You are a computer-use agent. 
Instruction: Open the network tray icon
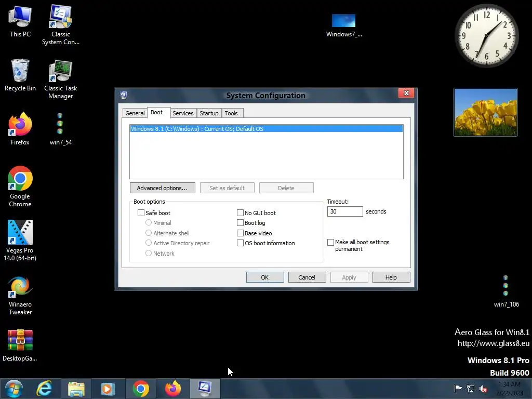[471, 388]
